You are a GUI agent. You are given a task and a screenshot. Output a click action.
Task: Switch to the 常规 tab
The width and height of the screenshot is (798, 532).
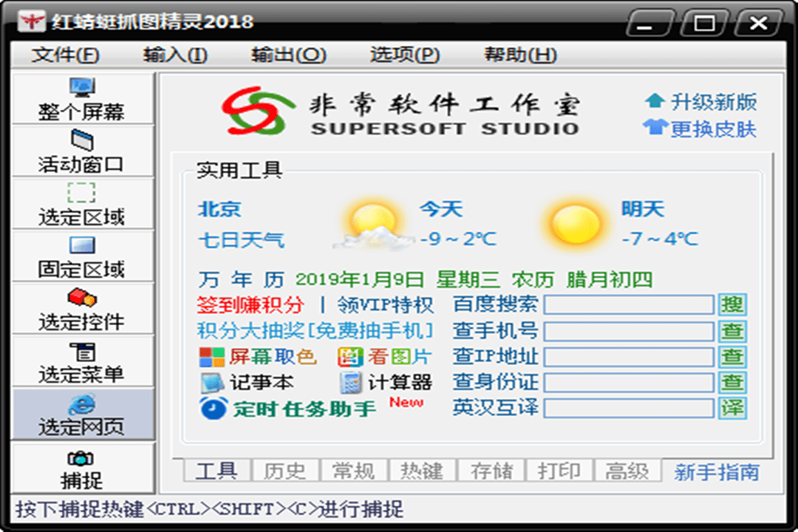354,471
